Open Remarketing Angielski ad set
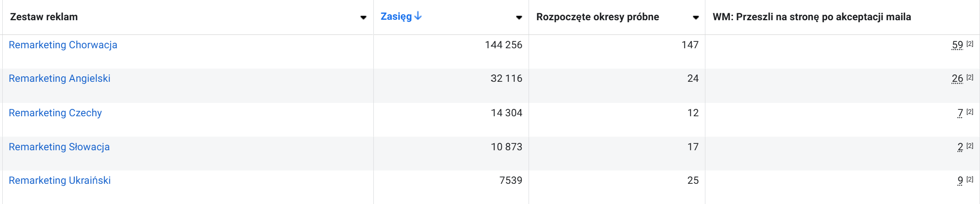 60,79
